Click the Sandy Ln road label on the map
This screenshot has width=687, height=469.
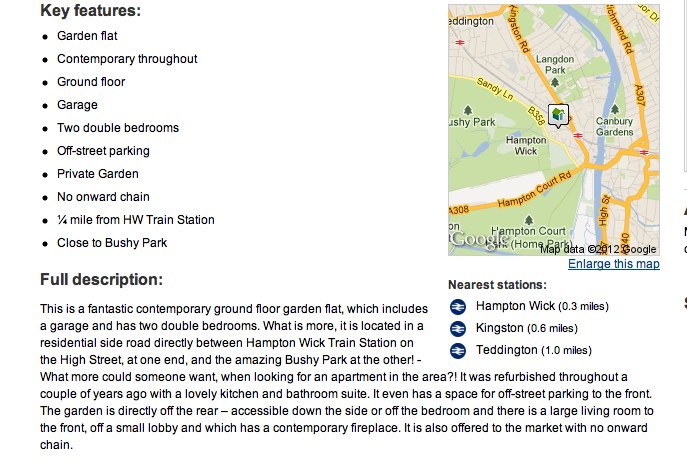[496, 87]
